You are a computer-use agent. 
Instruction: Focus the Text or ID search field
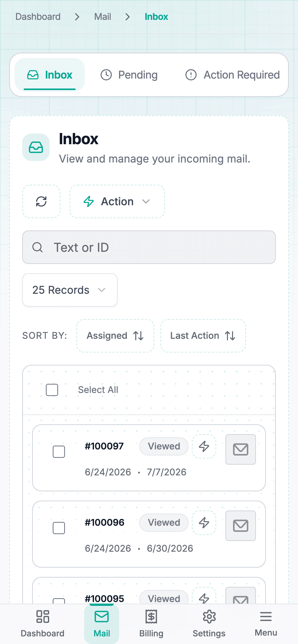point(149,247)
